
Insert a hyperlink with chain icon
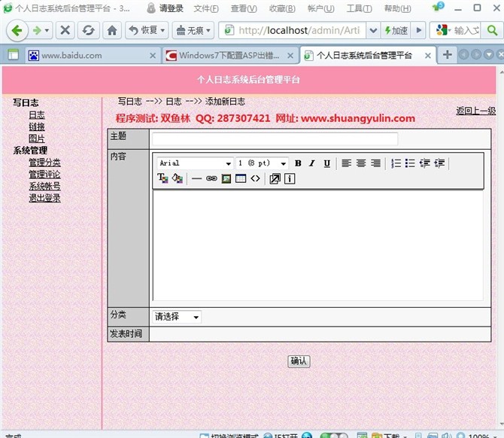point(211,178)
